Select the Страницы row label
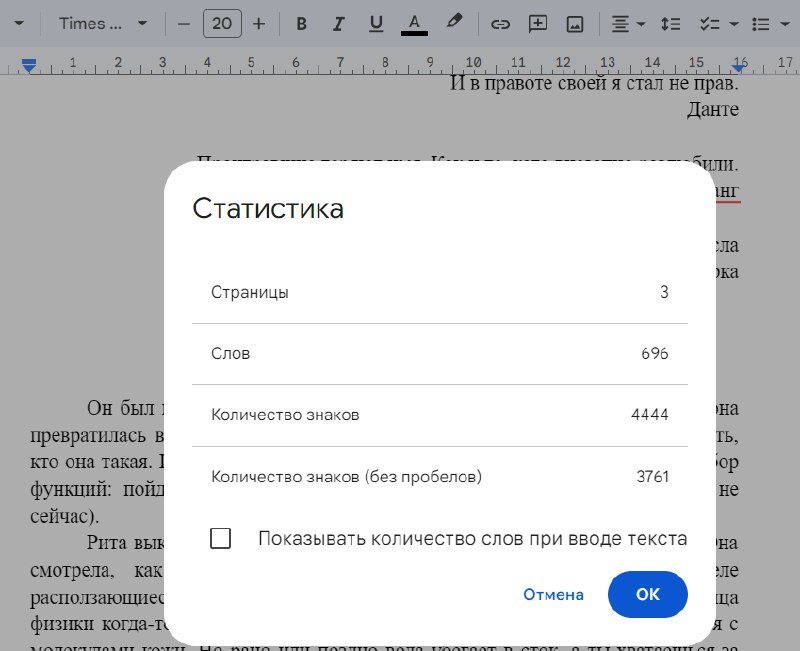 (250, 292)
